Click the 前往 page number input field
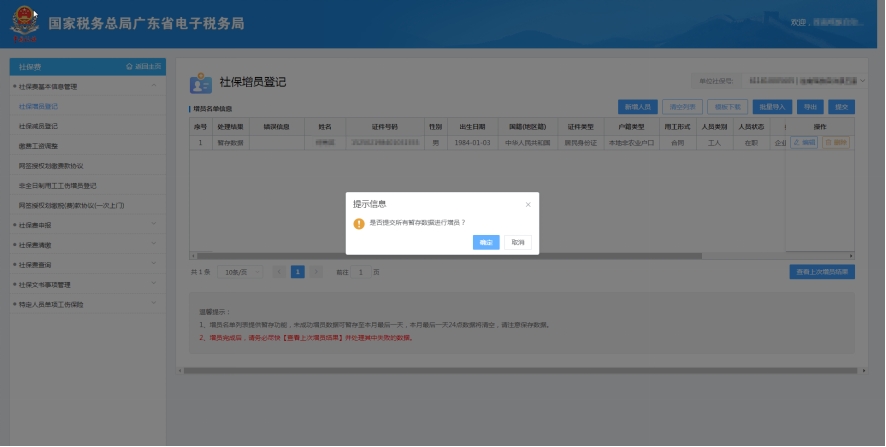The height and width of the screenshot is (447, 886). (x=361, y=272)
